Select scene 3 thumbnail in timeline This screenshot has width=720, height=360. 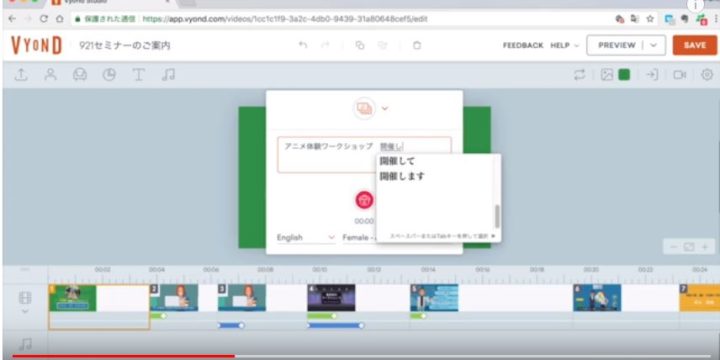(x=242, y=298)
